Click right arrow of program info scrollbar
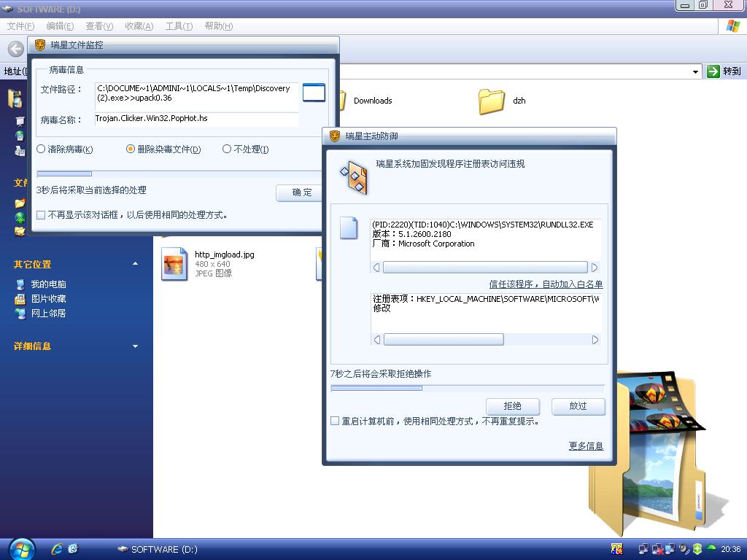This screenshot has height=560, width=747. click(x=595, y=268)
